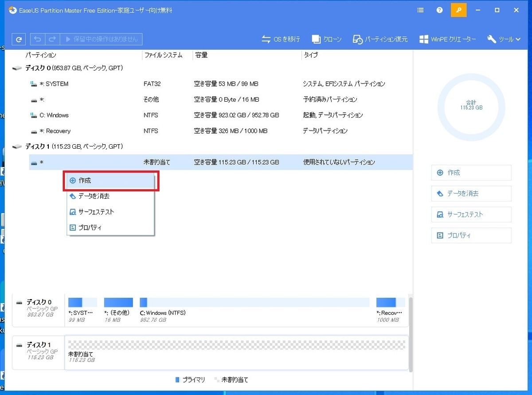Viewport: 532px width, 395px height.
Task: Click the タイプ column header
Action: click(x=310, y=55)
